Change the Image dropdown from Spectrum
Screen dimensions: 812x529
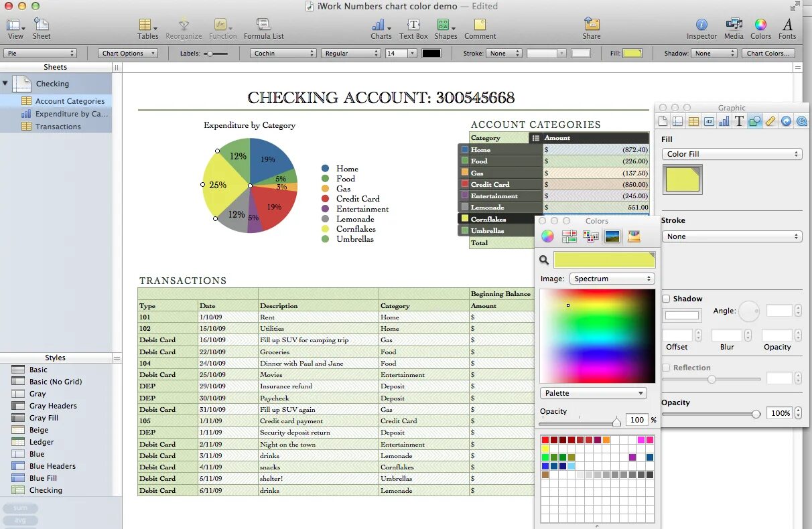(612, 279)
